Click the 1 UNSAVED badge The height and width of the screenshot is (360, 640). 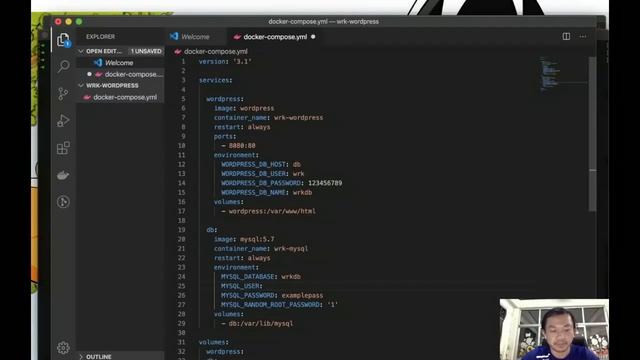pos(146,51)
